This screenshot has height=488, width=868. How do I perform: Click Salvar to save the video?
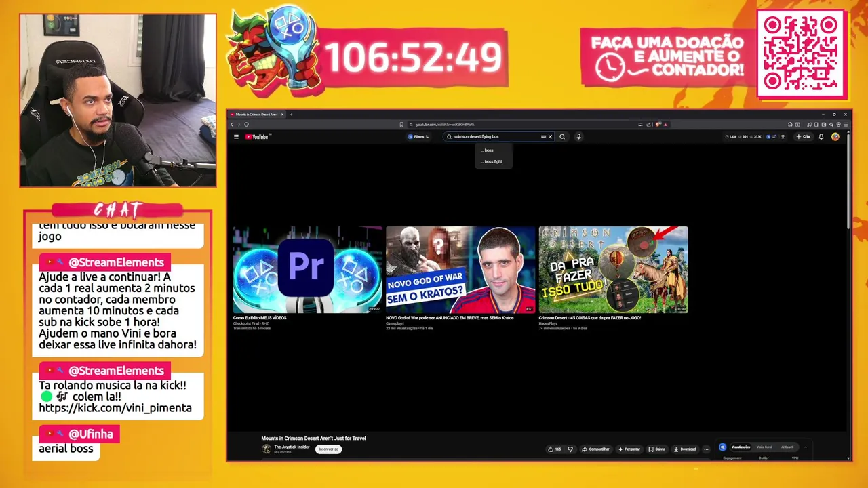tap(656, 449)
